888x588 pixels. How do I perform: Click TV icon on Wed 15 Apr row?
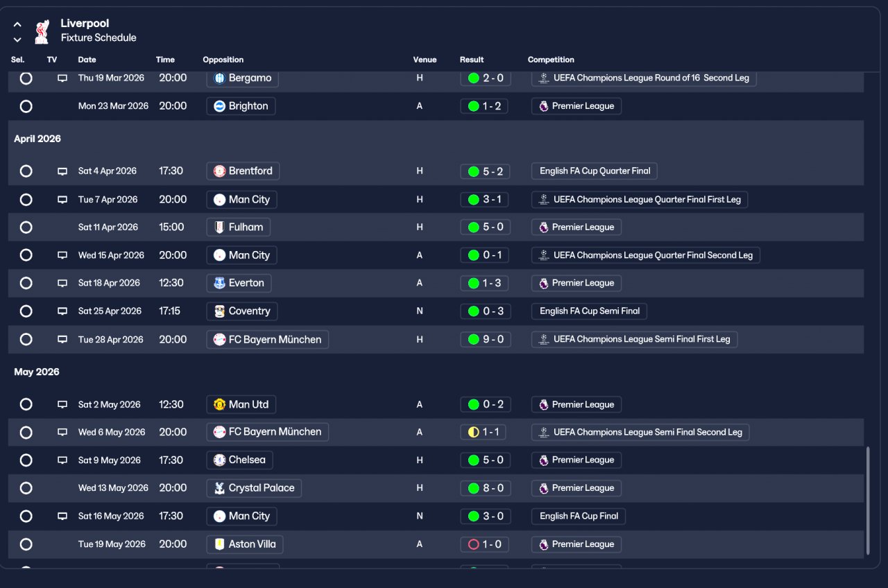(62, 255)
